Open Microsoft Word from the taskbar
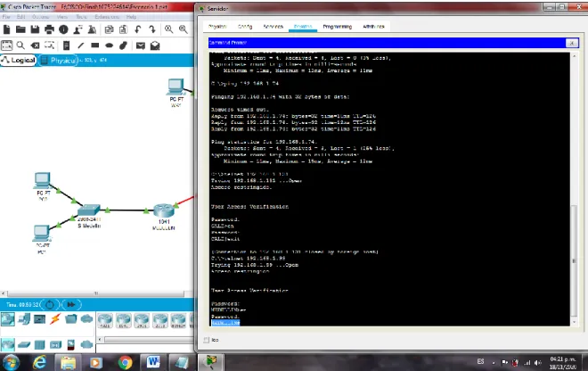 point(153,362)
